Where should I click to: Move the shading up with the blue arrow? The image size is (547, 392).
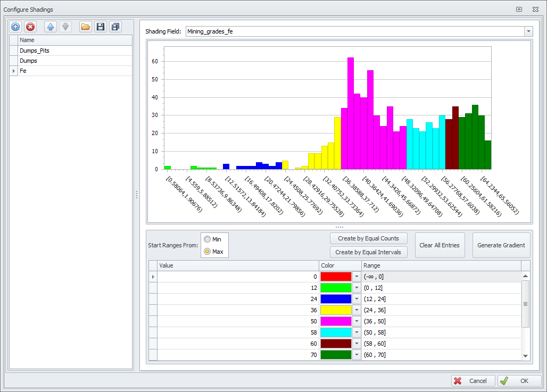click(50, 27)
